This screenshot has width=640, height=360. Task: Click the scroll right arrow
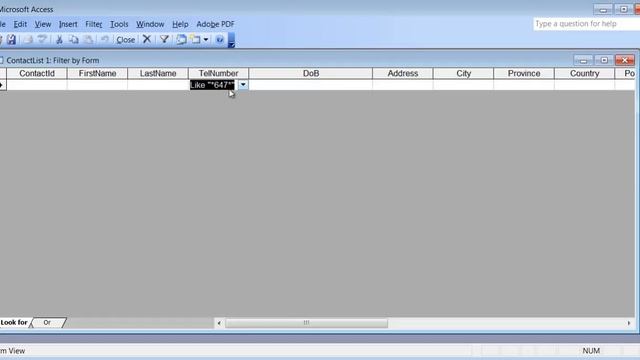point(629,323)
